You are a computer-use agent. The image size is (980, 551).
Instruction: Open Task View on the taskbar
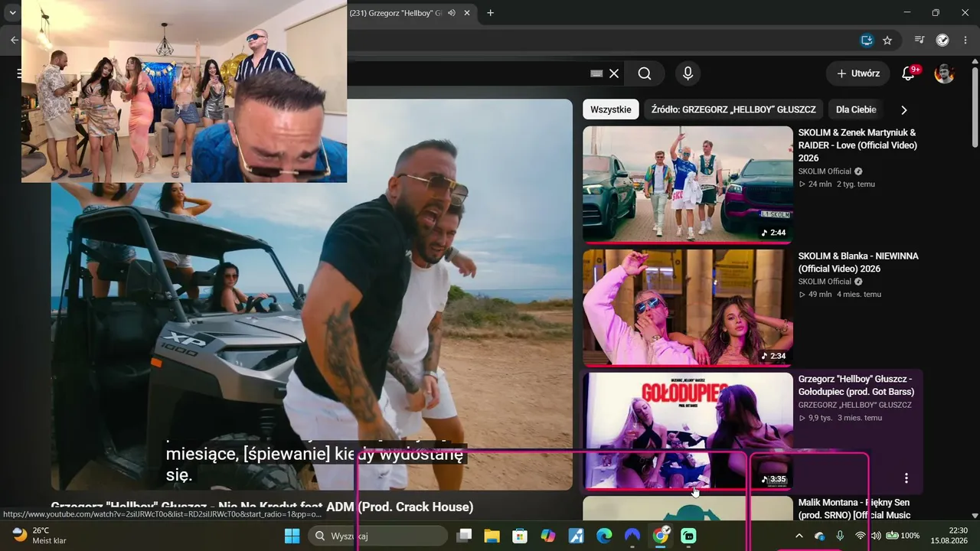464,536
